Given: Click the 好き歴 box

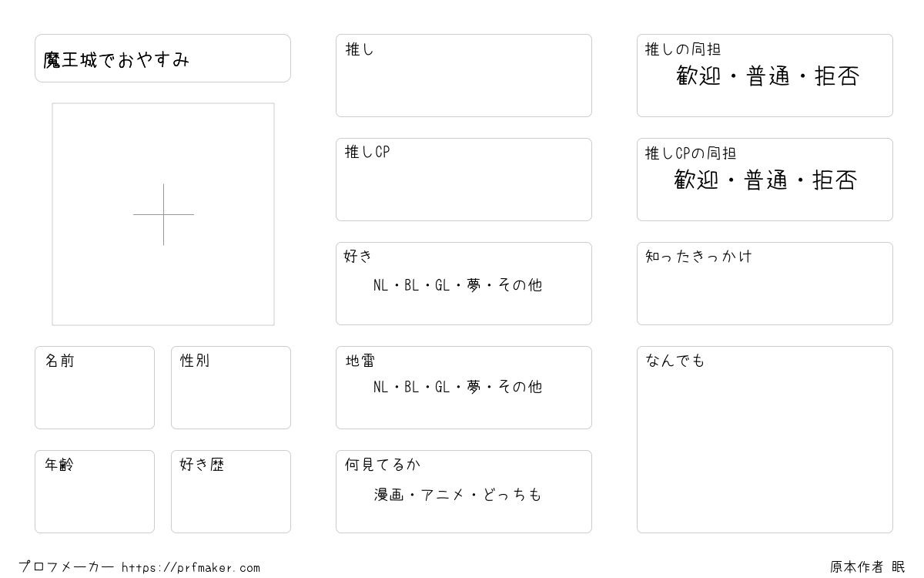Looking at the screenshot, I should (231, 492).
